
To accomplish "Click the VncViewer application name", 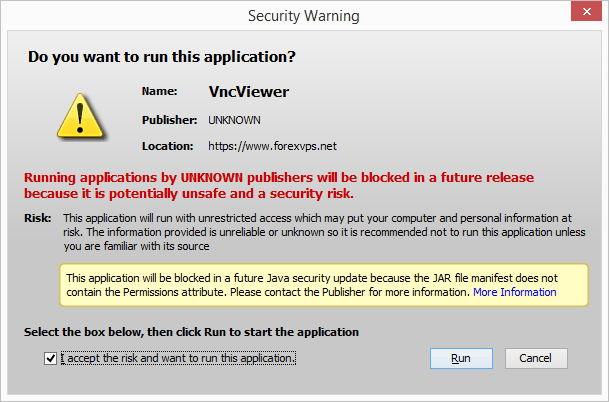I will click(248, 92).
